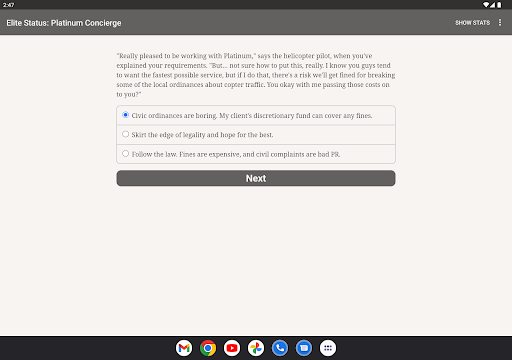512x360 pixels.
Task: Open Messages app from the dock
Action: tap(304, 348)
